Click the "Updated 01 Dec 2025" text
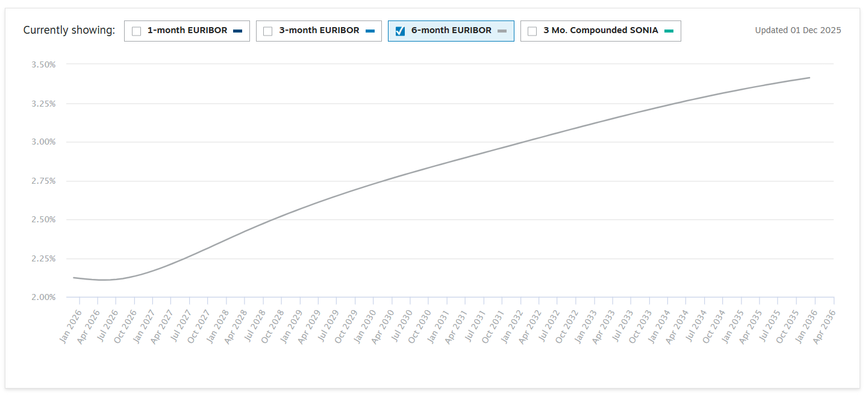This screenshot has width=868, height=397. (x=798, y=30)
